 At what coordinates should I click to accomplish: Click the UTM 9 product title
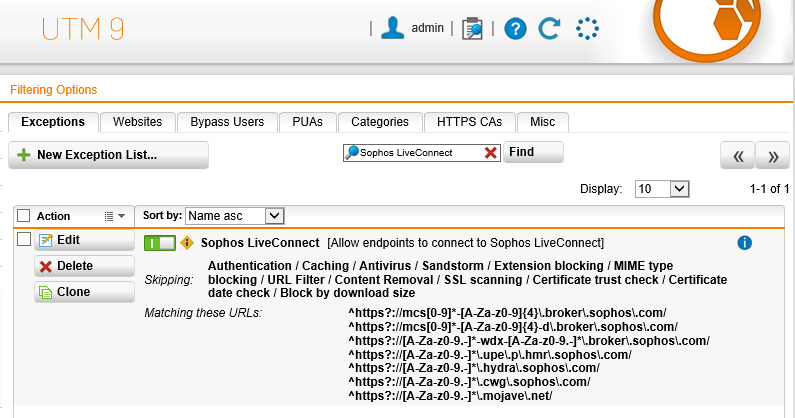[x=83, y=29]
